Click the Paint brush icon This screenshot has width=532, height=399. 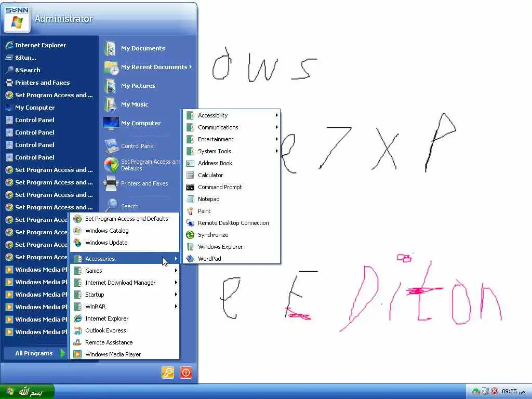[190, 211]
